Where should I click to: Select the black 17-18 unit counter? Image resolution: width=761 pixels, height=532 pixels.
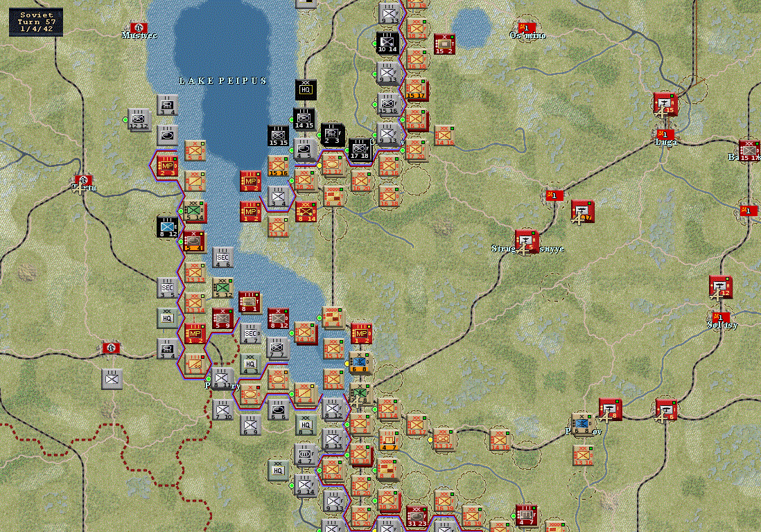[x=360, y=149]
